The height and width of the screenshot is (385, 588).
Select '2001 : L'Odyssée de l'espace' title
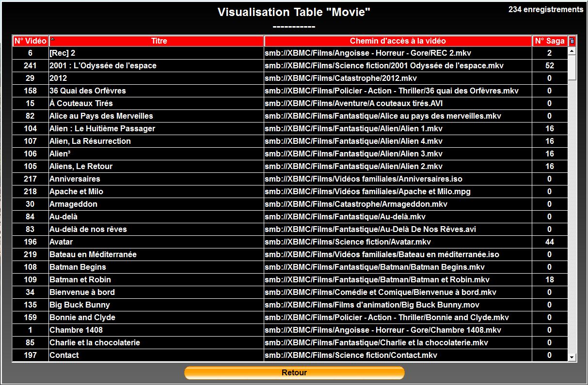pos(103,65)
